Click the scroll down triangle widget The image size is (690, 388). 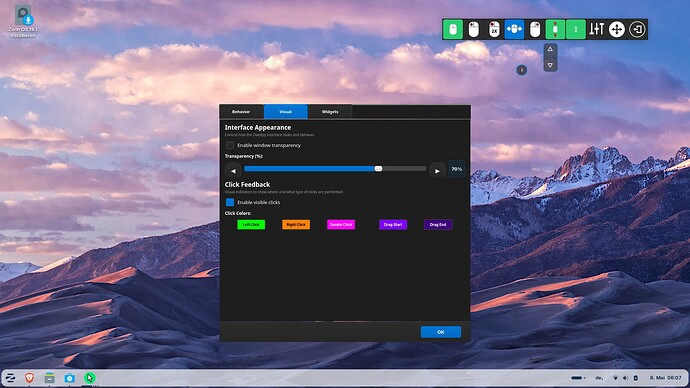click(550, 65)
